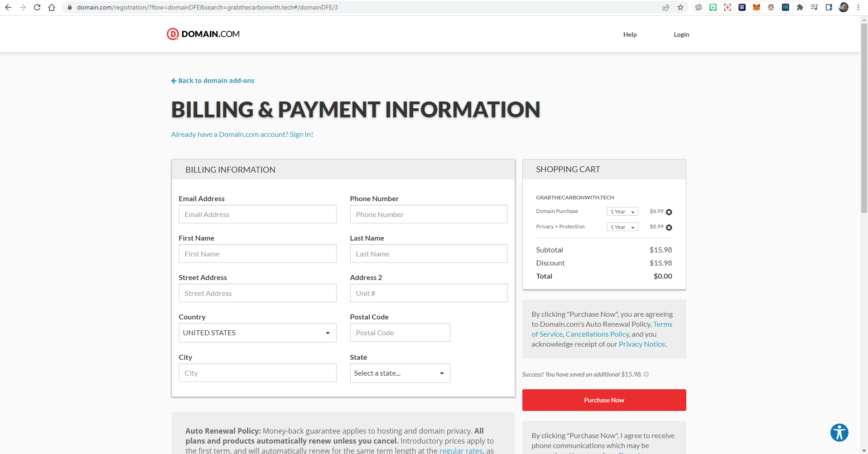Click the Discount $15.98 amount
Image resolution: width=868 pixels, height=454 pixels.
(x=661, y=263)
